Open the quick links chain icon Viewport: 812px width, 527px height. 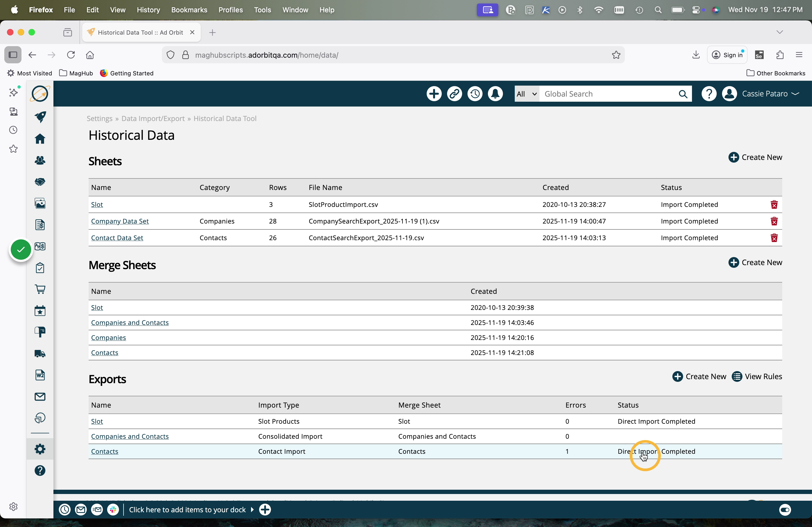click(x=454, y=94)
